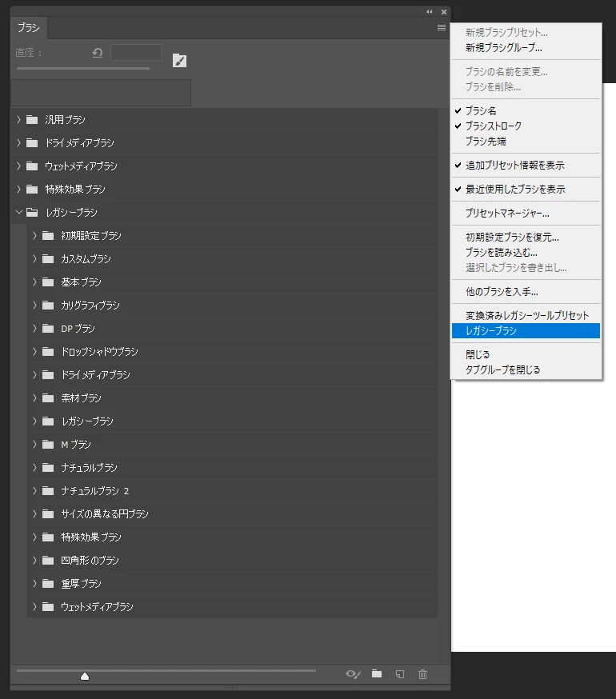The height and width of the screenshot is (699, 616).
Task: Click the open folder icon of レガシーブラシ root
Action: 32,212
